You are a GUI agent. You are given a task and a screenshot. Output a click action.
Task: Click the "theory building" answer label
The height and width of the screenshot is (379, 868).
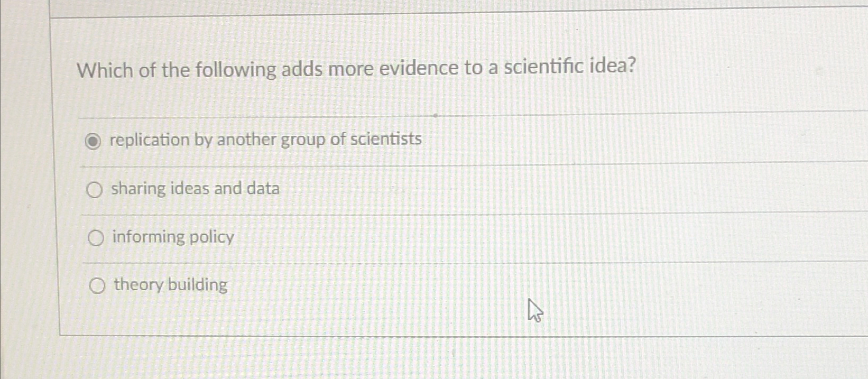pyautogui.click(x=169, y=285)
